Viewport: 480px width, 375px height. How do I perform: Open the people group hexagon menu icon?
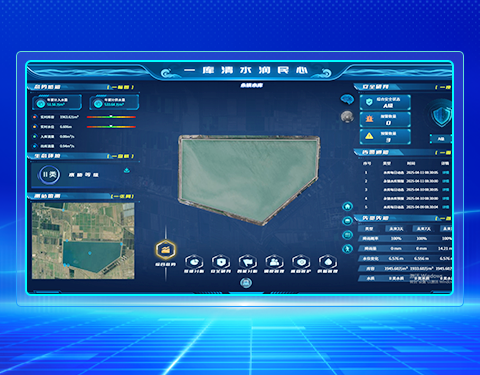point(274,262)
